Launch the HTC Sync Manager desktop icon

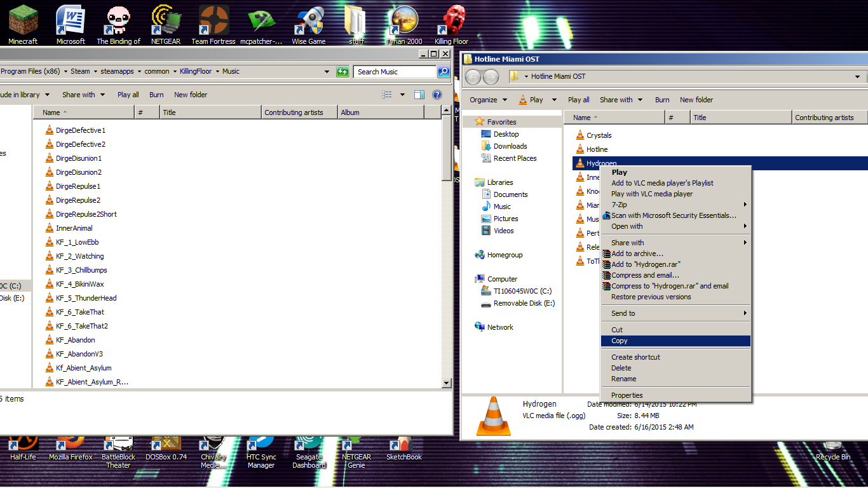pos(261,452)
